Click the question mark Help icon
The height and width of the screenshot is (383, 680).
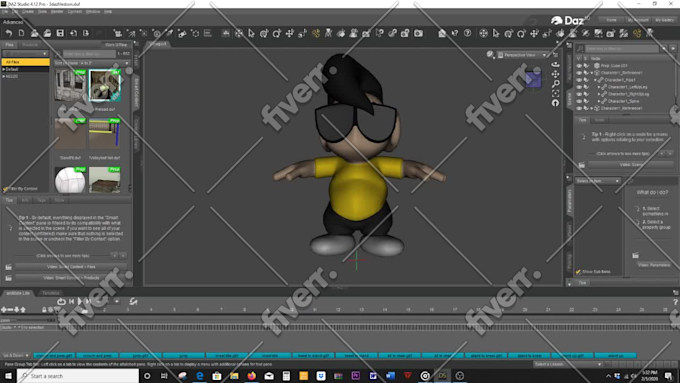coord(468,33)
